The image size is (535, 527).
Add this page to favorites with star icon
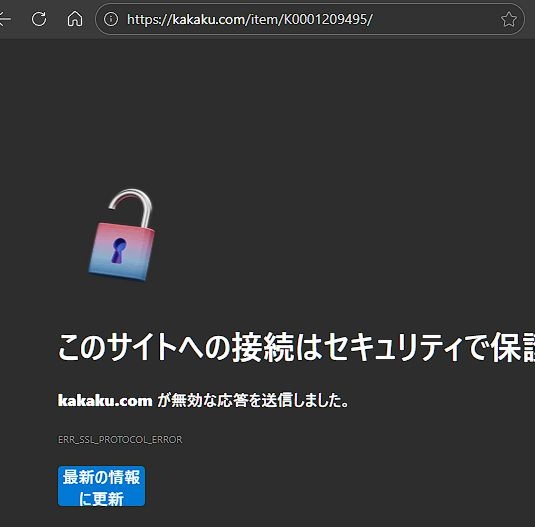508,19
